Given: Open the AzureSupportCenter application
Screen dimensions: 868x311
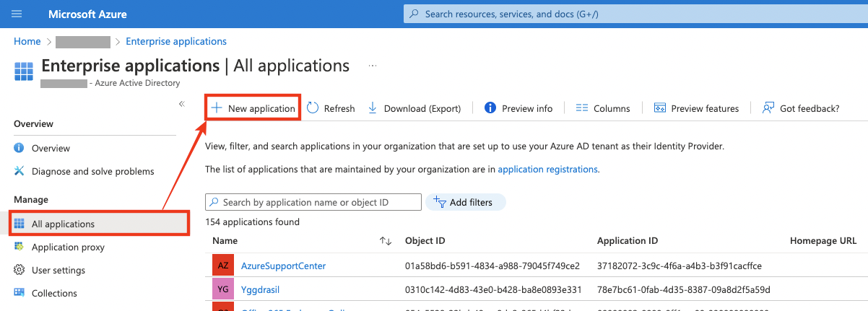Looking at the screenshot, I should 283,266.
